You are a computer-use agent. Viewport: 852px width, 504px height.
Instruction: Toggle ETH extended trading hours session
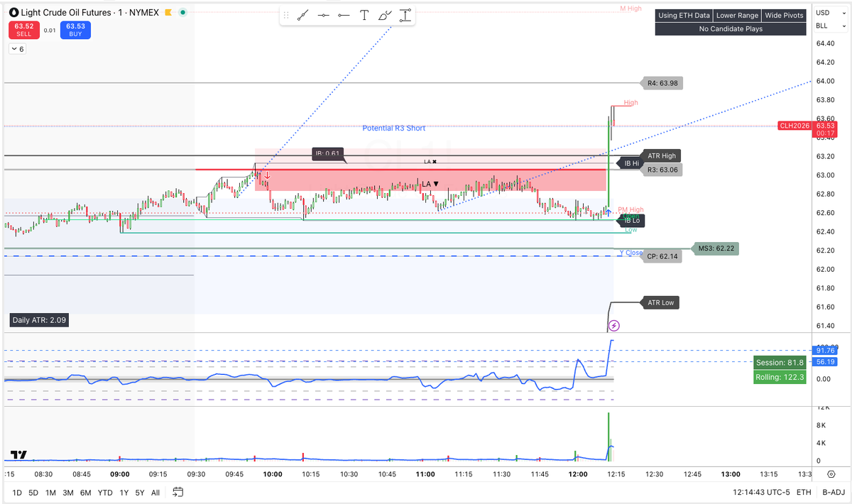pos(804,492)
